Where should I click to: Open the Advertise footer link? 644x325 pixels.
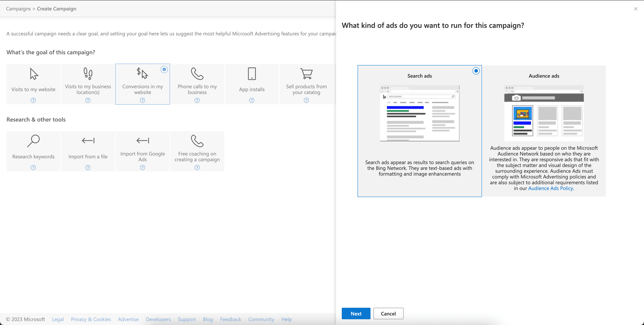point(128,319)
